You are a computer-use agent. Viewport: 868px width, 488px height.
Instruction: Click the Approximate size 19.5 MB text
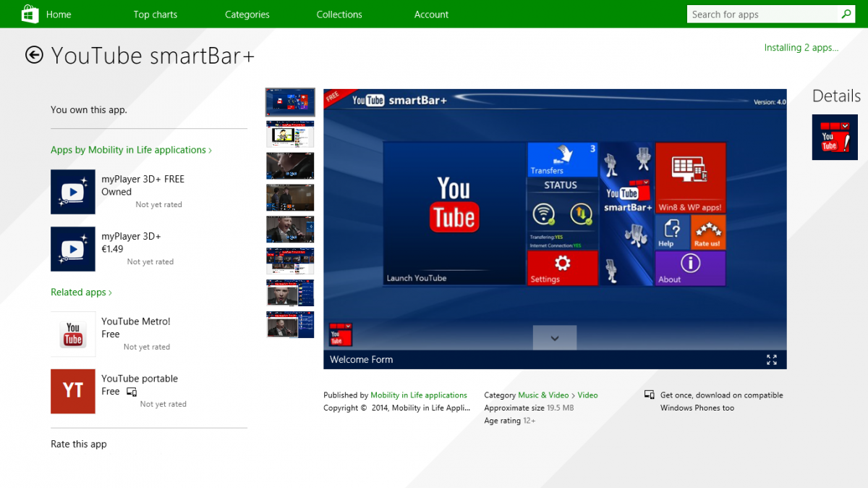(529, 408)
